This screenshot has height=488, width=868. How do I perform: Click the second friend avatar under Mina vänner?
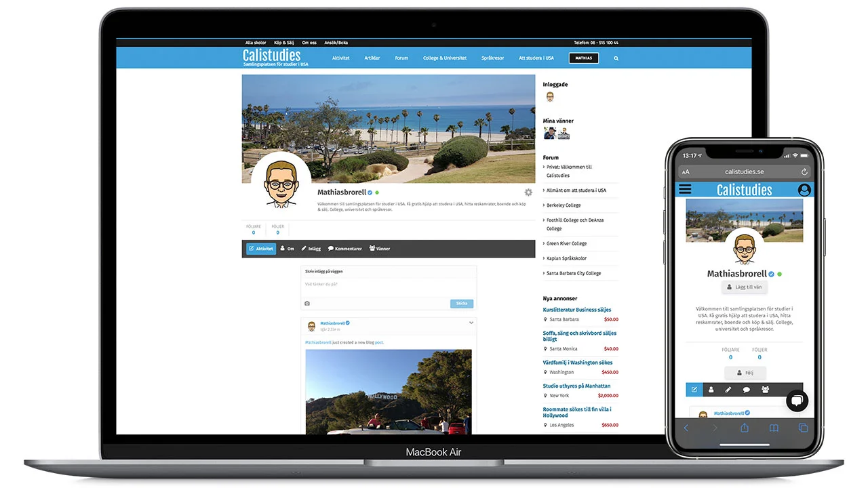pos(563,133)
